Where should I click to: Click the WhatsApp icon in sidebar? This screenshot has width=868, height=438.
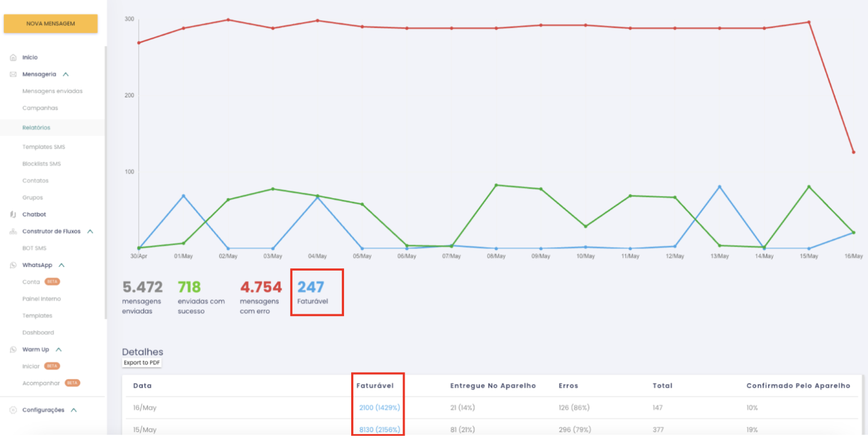coord(13,265)
